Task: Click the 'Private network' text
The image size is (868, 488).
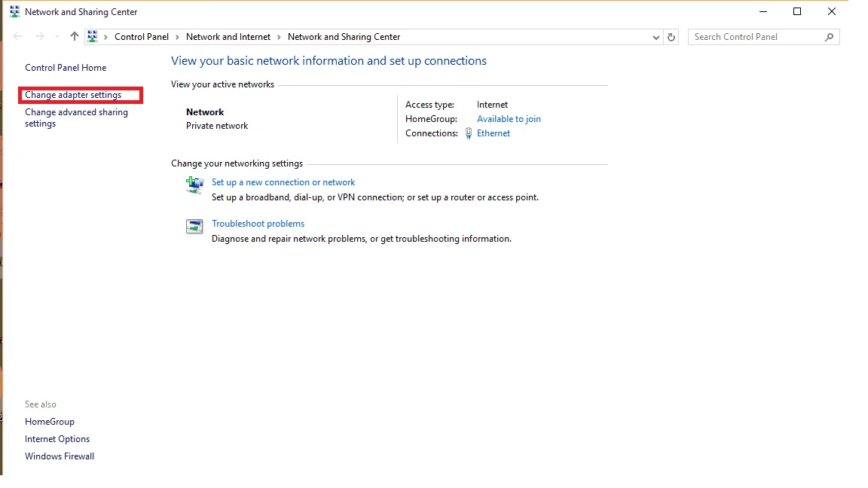Action: pyautogui.click(x=217, y=127)
